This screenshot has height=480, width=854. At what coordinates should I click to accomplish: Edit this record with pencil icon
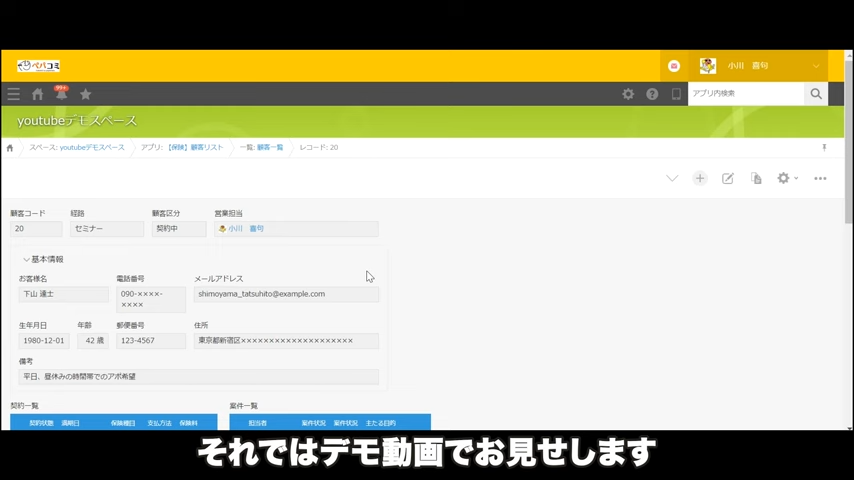[728, 178]
